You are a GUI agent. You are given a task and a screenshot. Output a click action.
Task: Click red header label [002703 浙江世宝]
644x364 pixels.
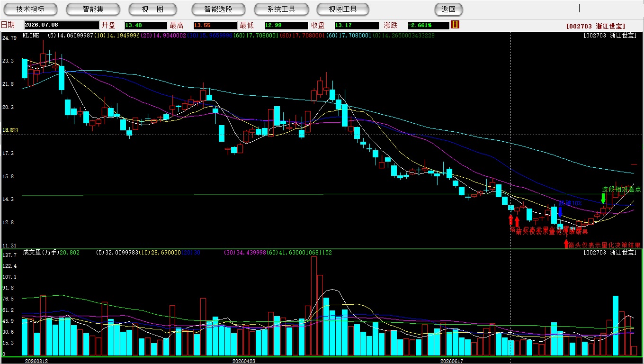tap(595, 27)
